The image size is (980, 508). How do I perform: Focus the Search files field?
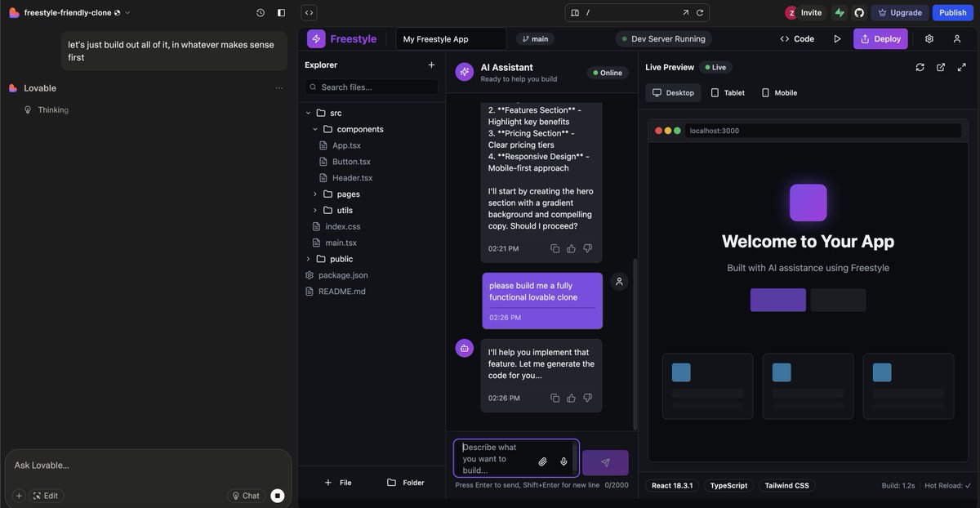point(372,87)
